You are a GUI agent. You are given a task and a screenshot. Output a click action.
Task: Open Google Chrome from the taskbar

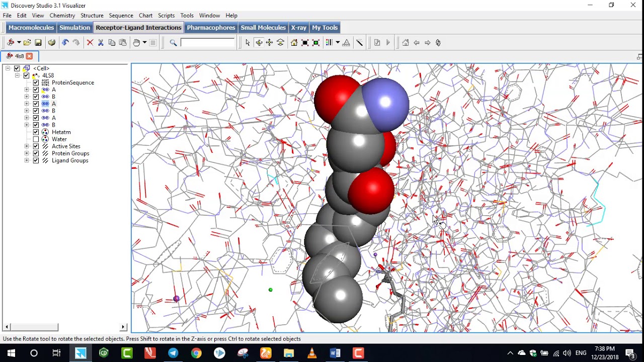click(196, 353)
